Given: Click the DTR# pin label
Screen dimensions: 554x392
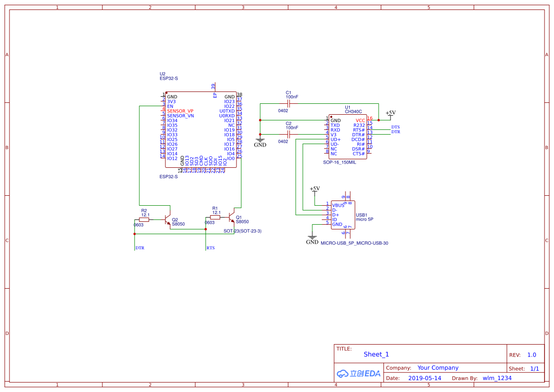Looking at the screenshot, I should (359, 135).
